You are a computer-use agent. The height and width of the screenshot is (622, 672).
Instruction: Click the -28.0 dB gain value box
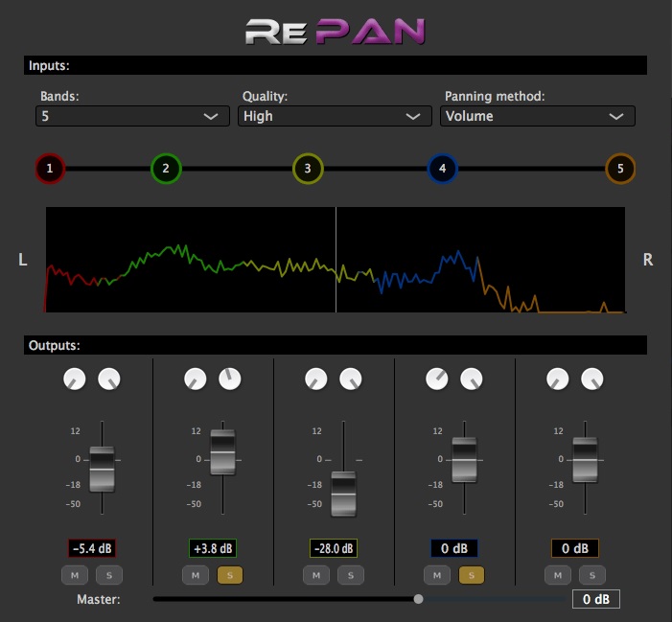(x=334, y=548)
